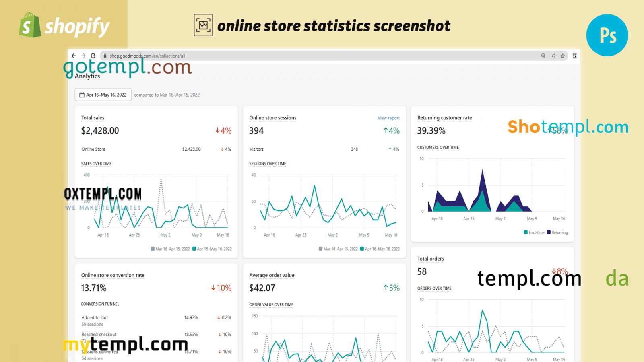Click the browser back arrow
644x362 pixels.
click(x=74, y=56)
